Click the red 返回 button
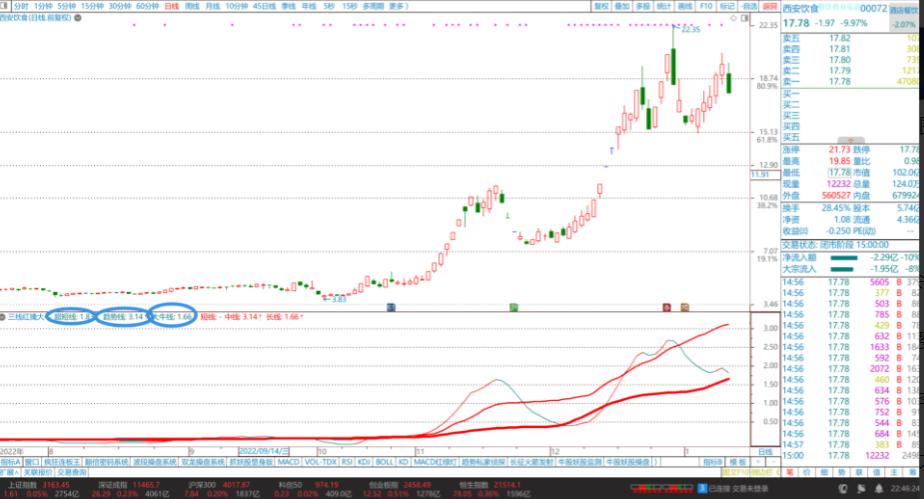The height and width of the screenshot is (499, 924). click(770, 6)
